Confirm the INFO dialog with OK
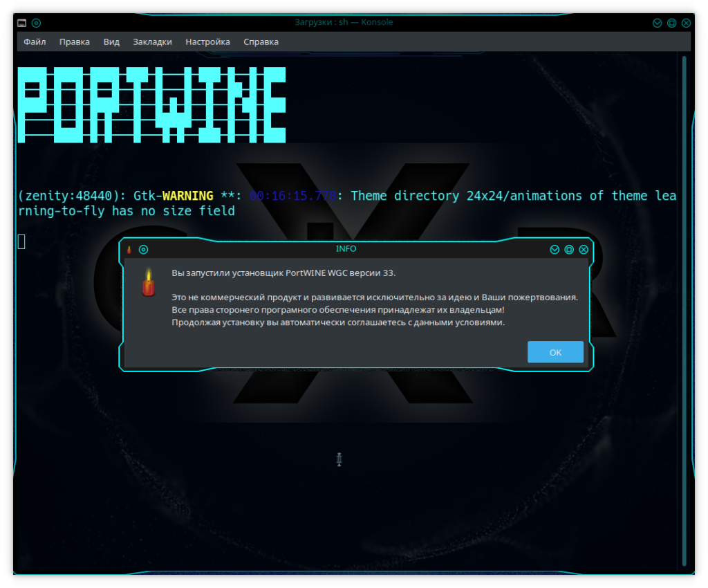The width and height of the screenshot is (708, 588). coord(555,352)
